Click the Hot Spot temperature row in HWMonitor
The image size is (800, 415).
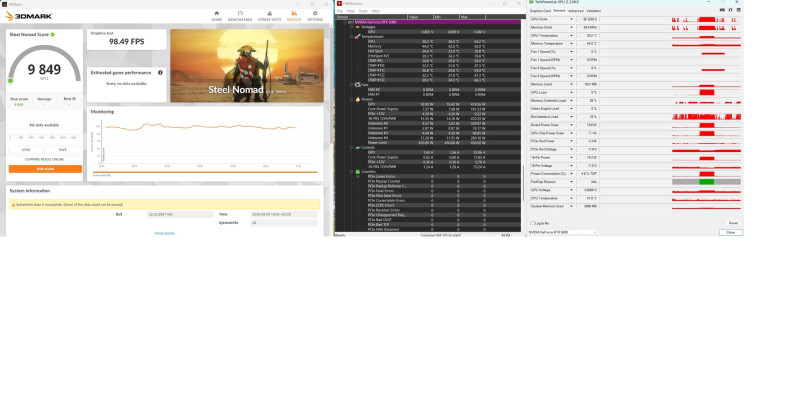428,51
